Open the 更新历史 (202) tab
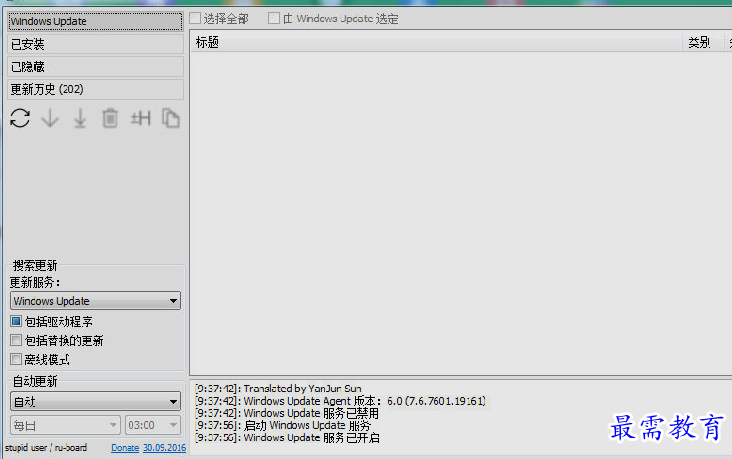Viewport: 732px width, 459px height. pos(95,89)
